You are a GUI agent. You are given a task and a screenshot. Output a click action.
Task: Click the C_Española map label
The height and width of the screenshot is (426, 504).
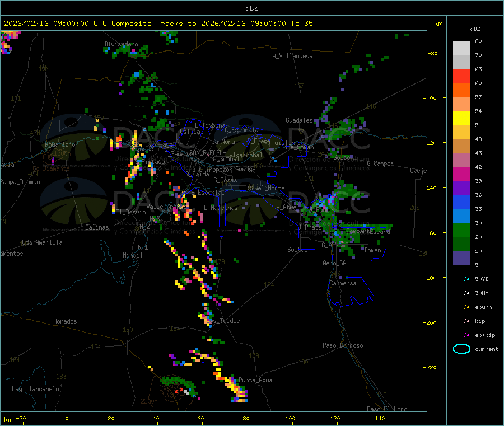click(241, 130)
